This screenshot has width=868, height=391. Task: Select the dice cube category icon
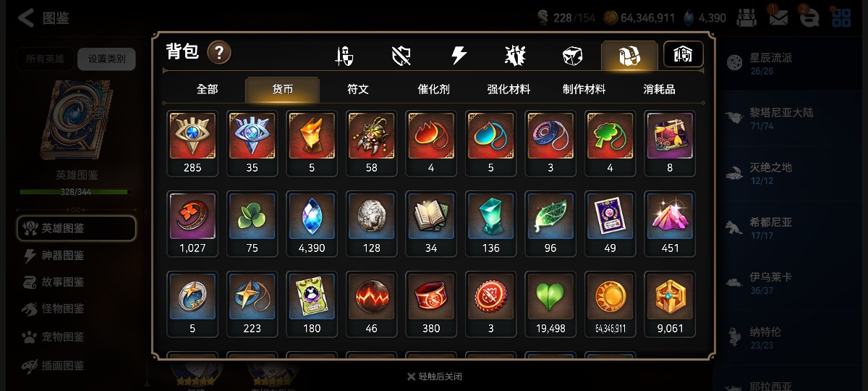tap(572, 56)
